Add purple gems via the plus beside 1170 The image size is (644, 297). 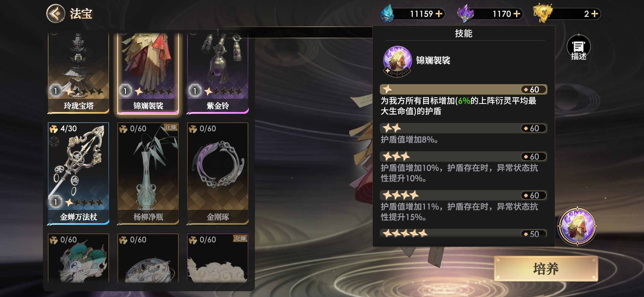pyautogui.click(x=517, y=14)
